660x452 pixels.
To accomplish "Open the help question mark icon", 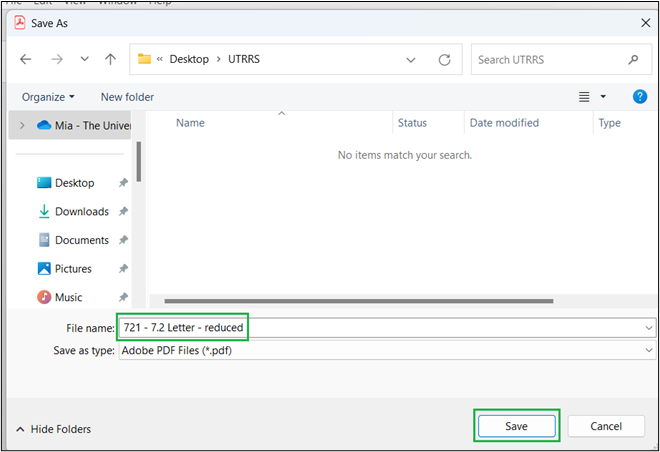I will click(x=640, y=97).
